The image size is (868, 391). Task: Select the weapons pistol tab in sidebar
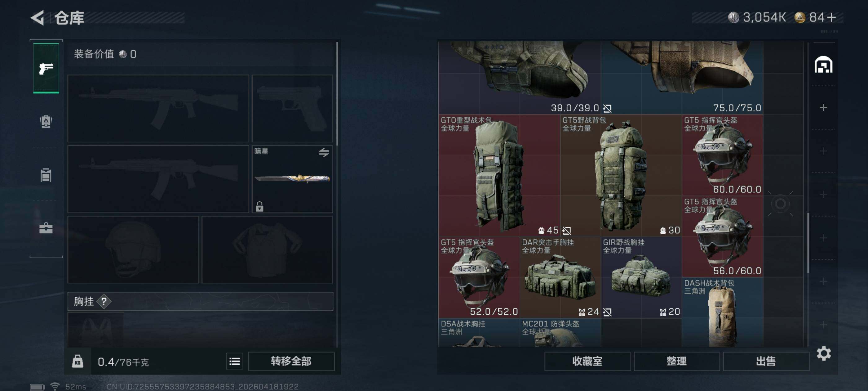pos(46,68)
